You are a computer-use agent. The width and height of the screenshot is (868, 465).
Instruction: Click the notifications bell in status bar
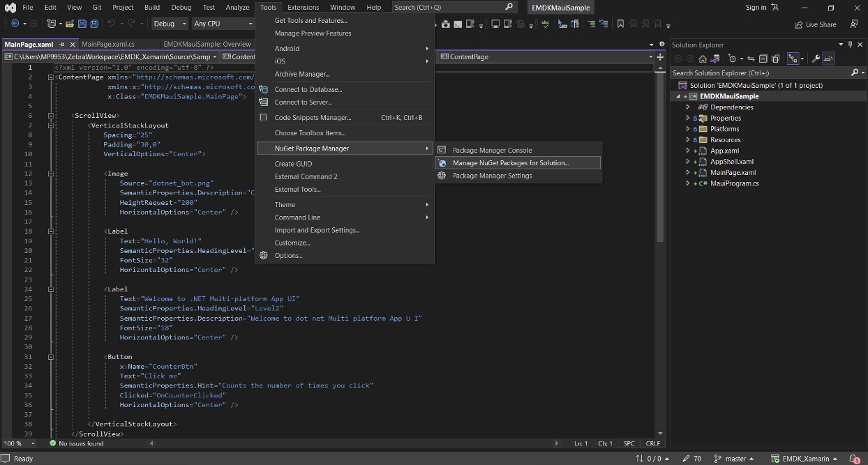coord(854,459)
